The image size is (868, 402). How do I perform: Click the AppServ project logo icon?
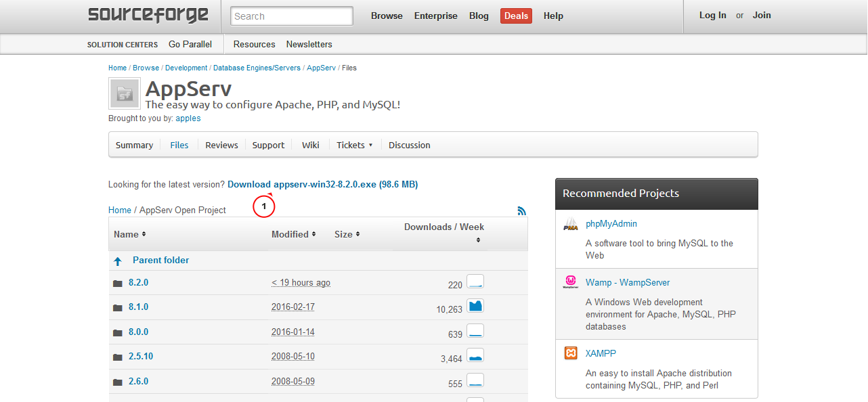(x=125, y=93)
